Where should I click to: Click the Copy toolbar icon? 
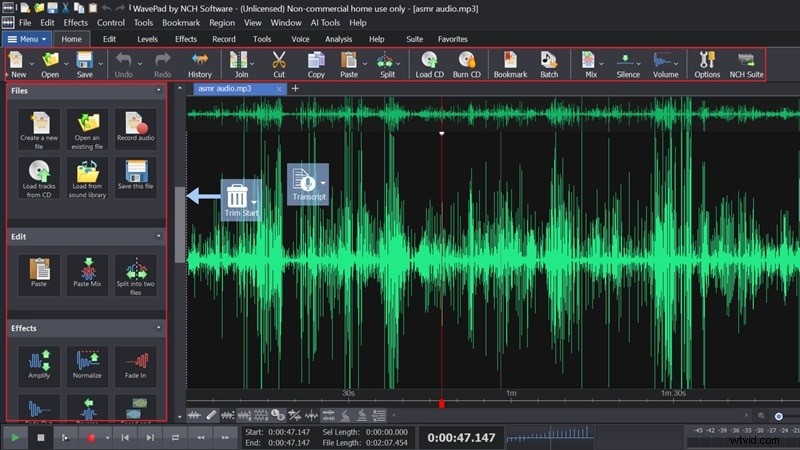point(316,64)
